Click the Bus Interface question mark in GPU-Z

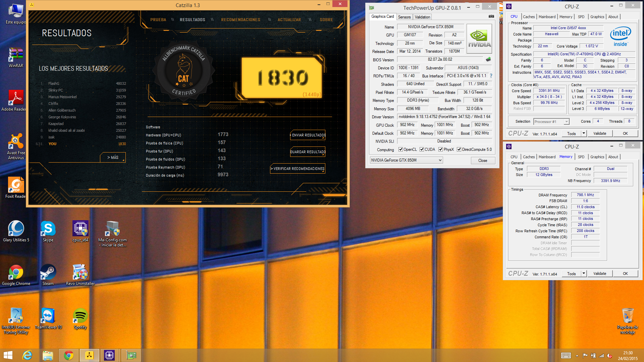(x=491, y=76)
